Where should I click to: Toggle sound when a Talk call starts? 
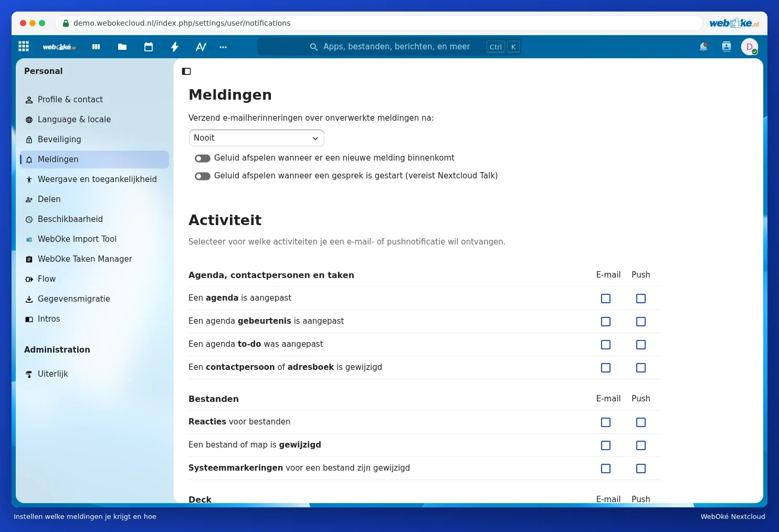coord(203,176)
